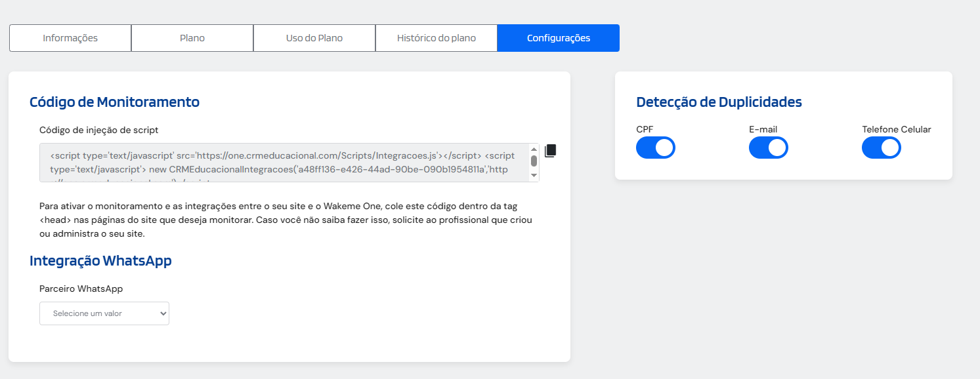Viewport: 980px width, 379px height.
Task: Open the Parceiro WhatsApp dropdown
Action: [104, 313]
